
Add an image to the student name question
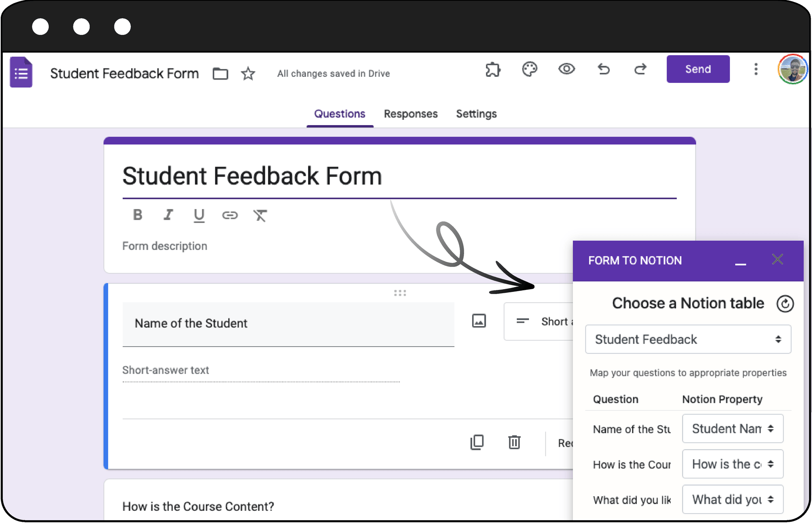[479, 321]
